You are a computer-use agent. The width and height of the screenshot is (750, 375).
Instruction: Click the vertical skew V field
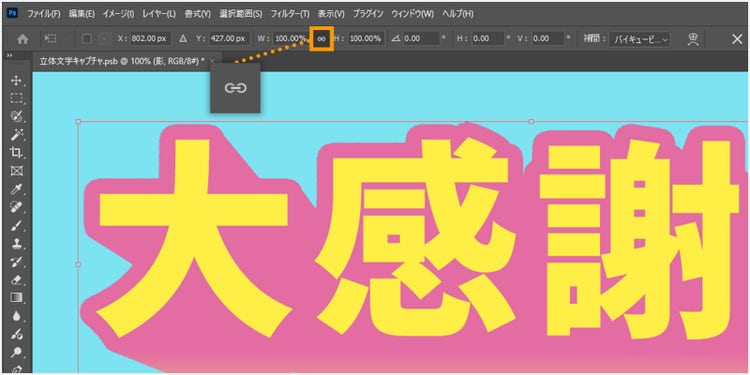(548, 39)
